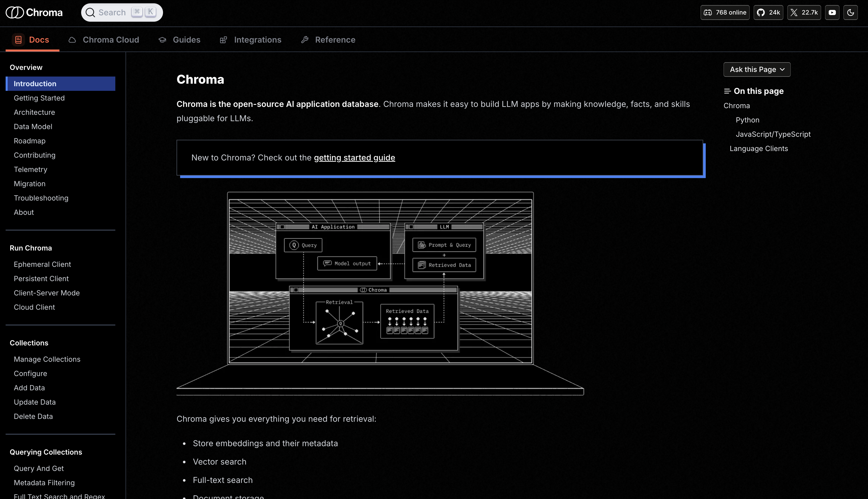The width and height of the screenshot is (868, 499).
Task: Toggle dark mode with moon icon
Action: pos(851,13)
